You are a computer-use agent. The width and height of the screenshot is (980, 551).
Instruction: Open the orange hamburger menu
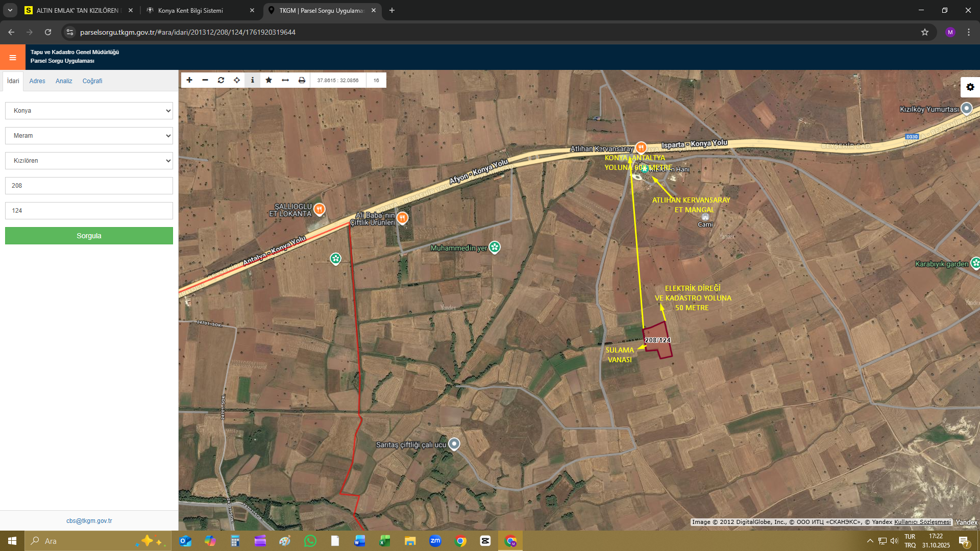[x=13, y=57]
